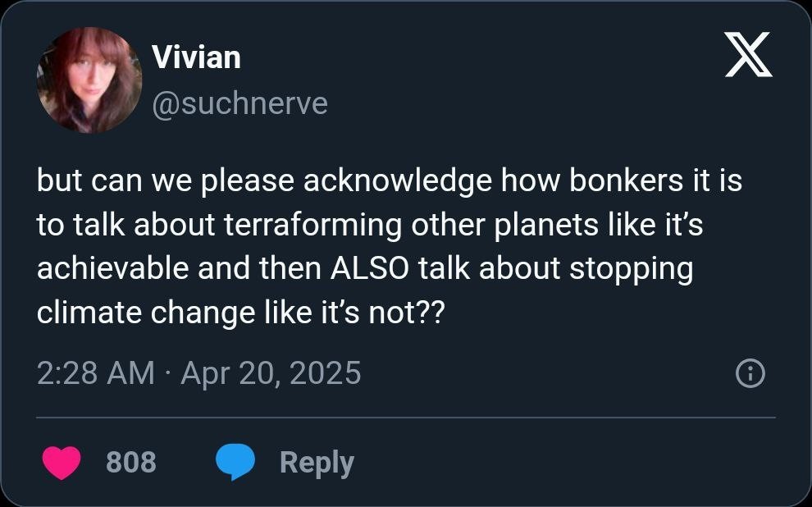Click the 2:28 AM timestamp
The height and width of the screenshot is (507, 812).
coord(95,373)
